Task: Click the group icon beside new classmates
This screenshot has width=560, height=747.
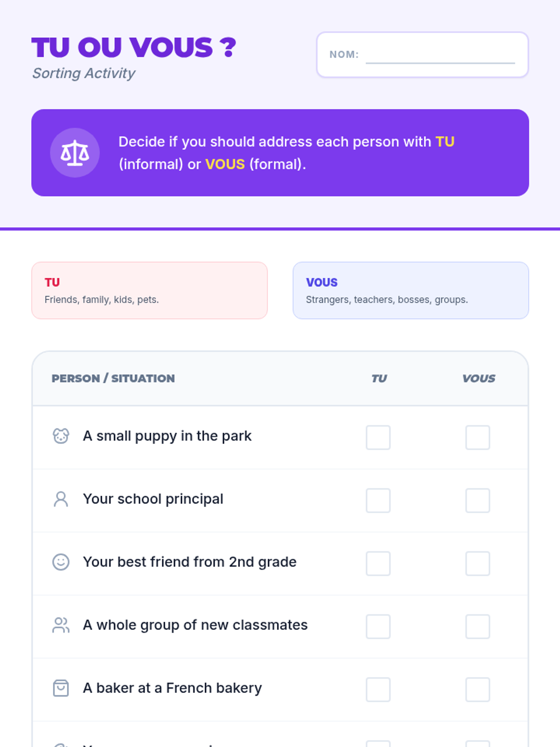Action: pos(61,625)
